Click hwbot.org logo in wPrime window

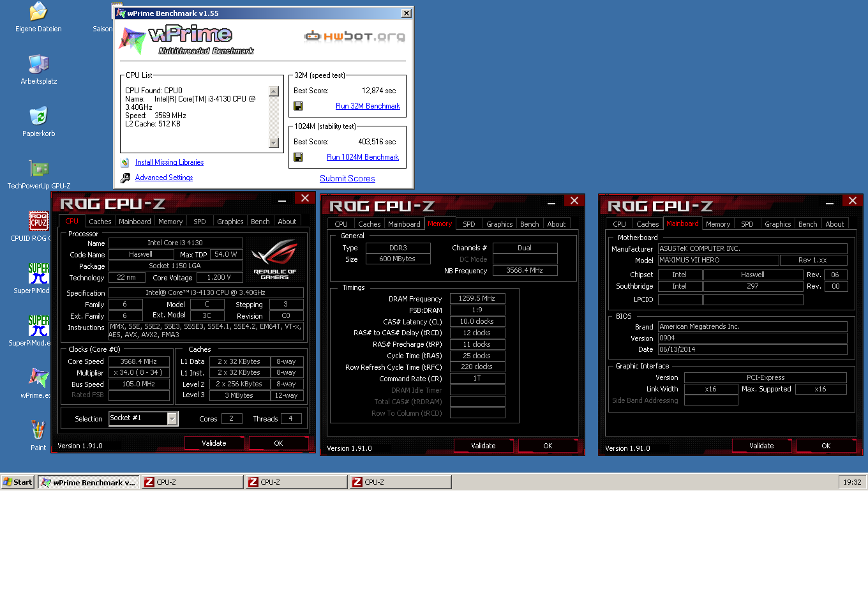click(354, 36)
